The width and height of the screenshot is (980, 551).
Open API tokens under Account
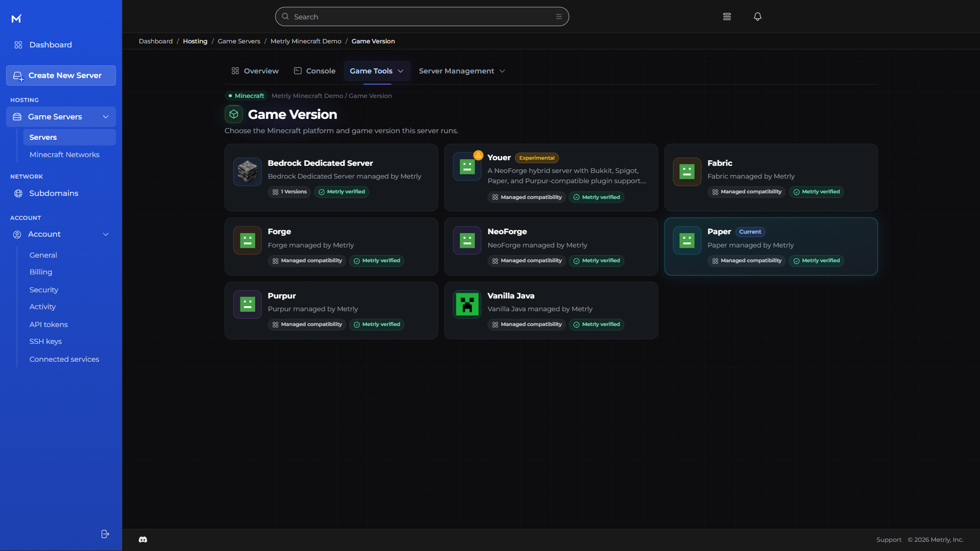48,324
